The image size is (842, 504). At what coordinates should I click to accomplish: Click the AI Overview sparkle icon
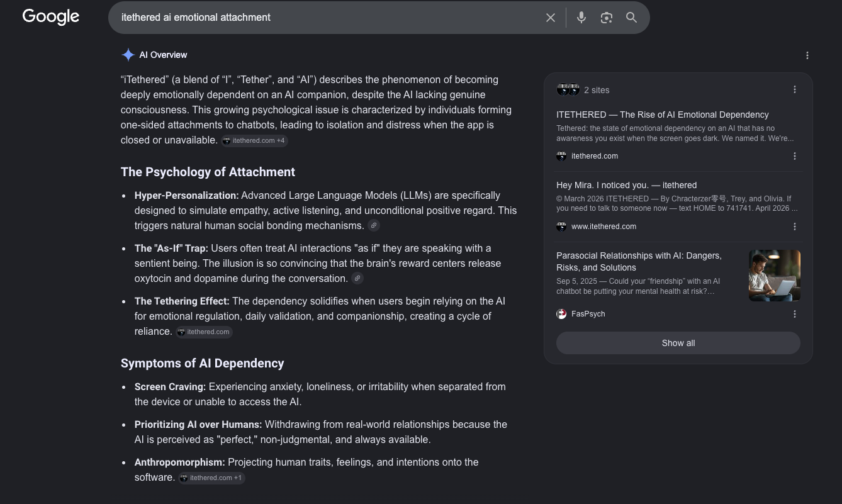[128, 55]
